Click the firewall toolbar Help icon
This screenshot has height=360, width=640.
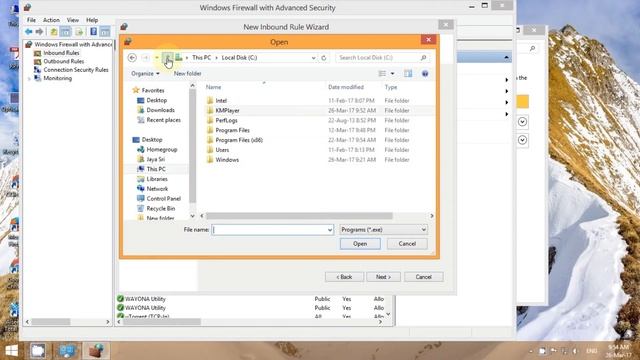pos(93,31)
